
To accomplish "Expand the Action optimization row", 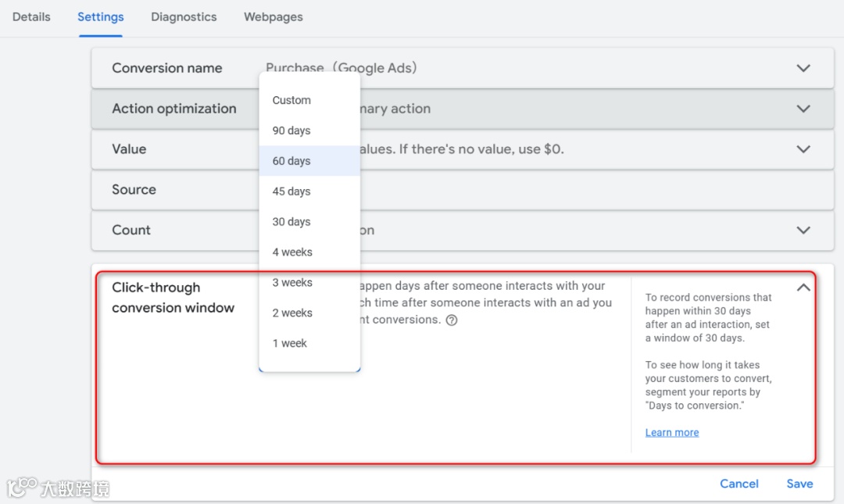I will coord(803,109).
